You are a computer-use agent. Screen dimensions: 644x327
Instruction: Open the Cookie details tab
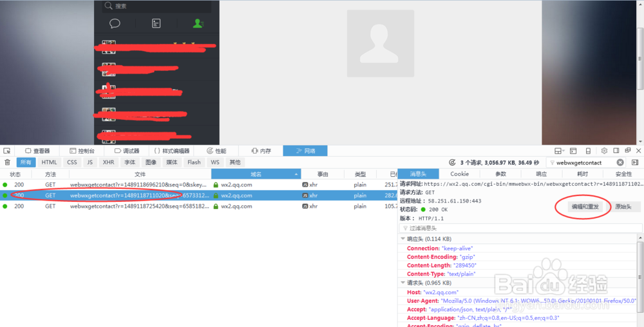[x=459, y=174]
